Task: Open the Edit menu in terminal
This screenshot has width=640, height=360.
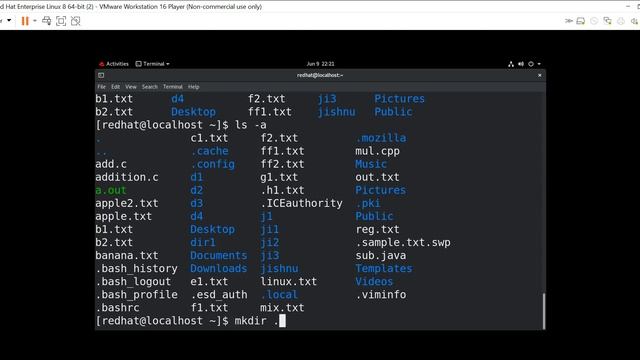Action: click(116, 87)
